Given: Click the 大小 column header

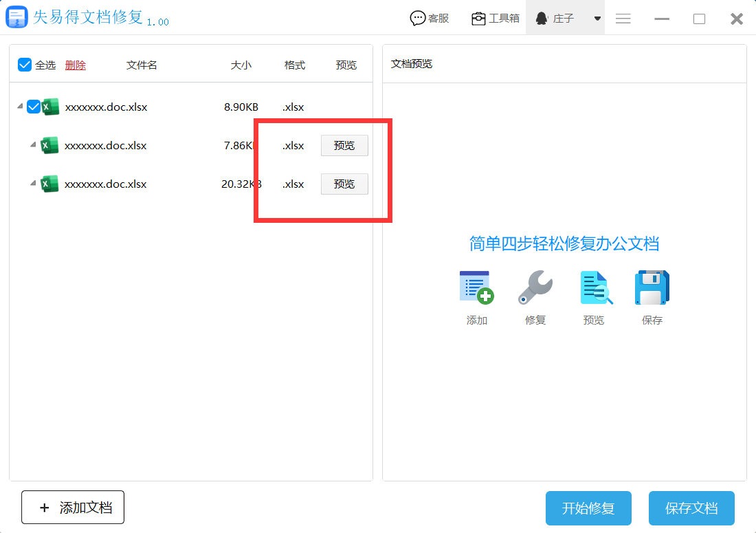Looking at the screenshot, I should pyautogui.click(x=241, y=65).
